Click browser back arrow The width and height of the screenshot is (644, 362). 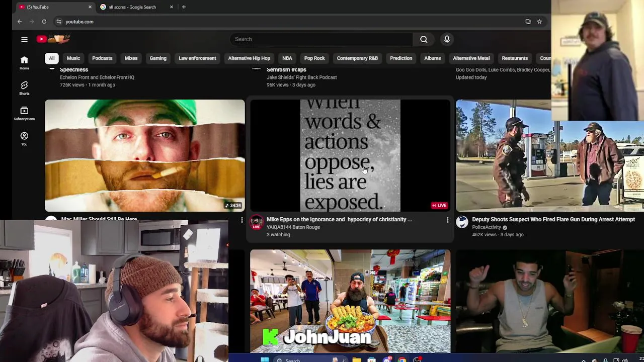(20, 22)
